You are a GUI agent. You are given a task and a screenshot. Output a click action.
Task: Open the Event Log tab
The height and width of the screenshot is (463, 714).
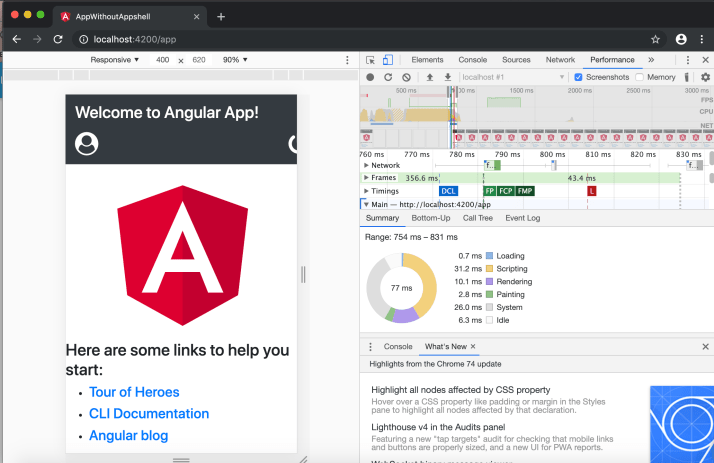tap(522, 218)
